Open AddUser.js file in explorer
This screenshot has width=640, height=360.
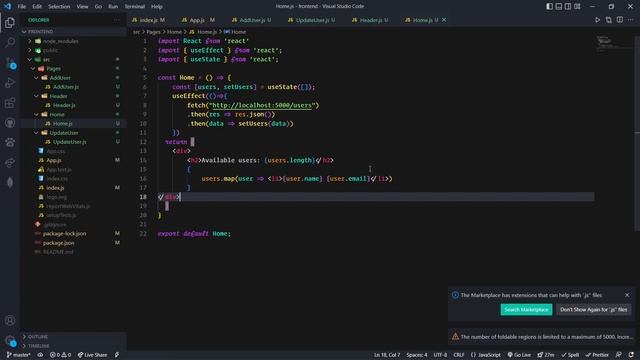[x=66, y=87]
